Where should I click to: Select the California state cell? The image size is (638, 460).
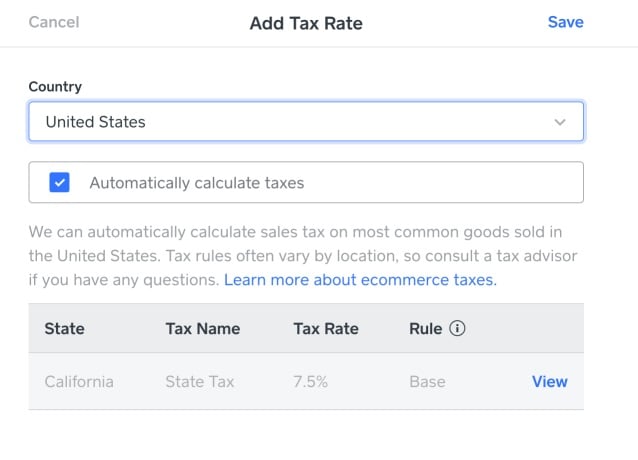[79, 382]
